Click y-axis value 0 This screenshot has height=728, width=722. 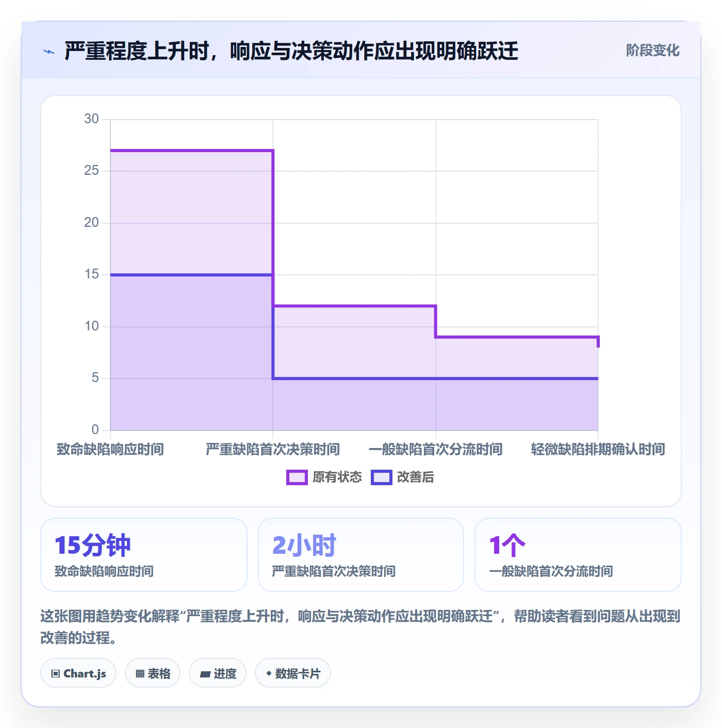tap(95, 429)
